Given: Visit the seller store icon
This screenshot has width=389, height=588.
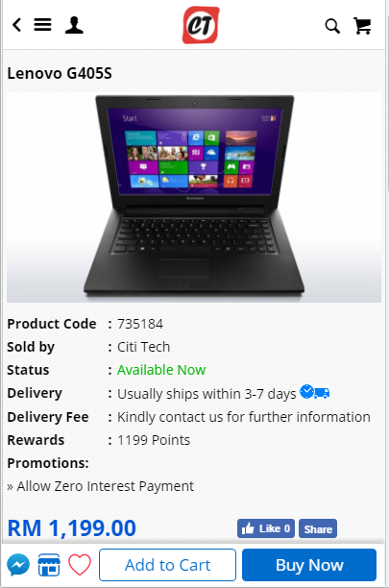Looking at the screenshot, I should [49, 565].
